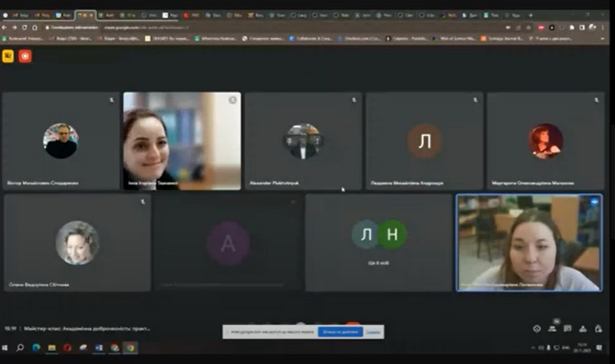The height and width of the screenshot is (364, 615).
Task: Switch to the first browser tab
Action: click(x=21, y=15)
